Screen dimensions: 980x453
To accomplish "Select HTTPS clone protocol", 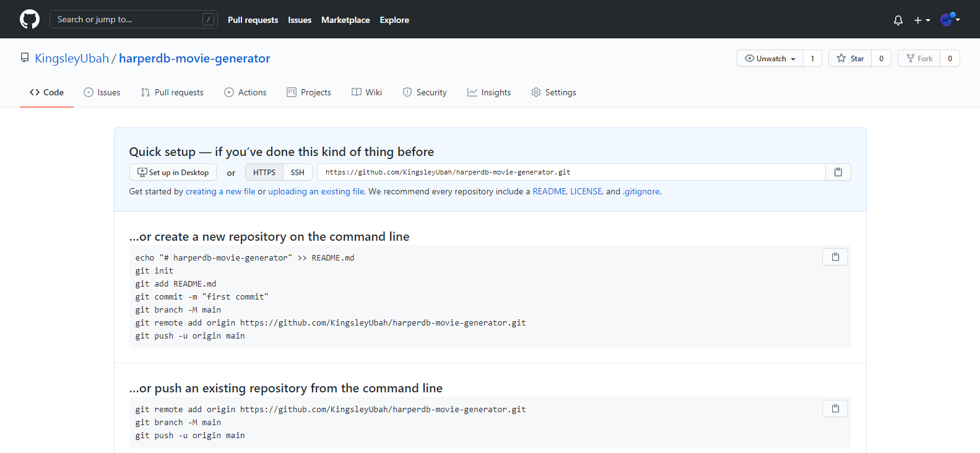I will coord(264,172).
